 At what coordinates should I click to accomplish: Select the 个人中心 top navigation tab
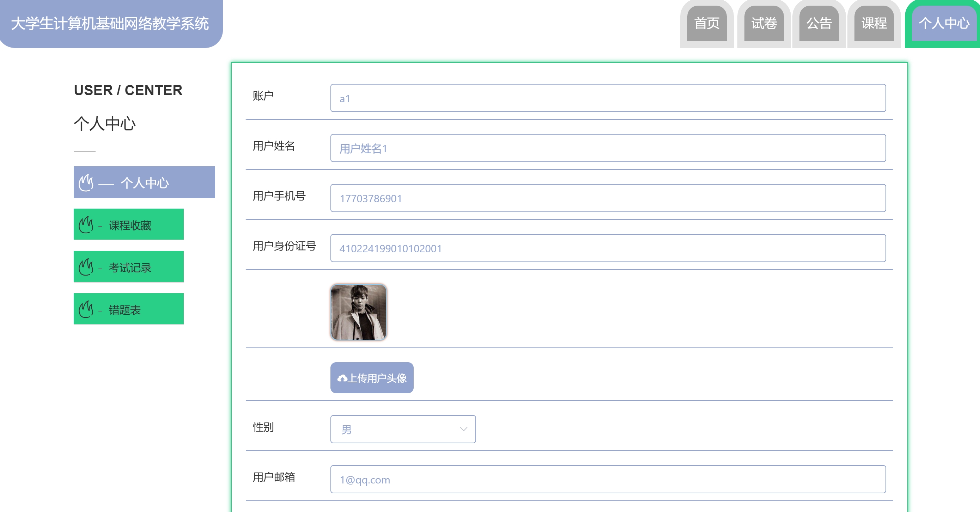(x=944, y=24)
